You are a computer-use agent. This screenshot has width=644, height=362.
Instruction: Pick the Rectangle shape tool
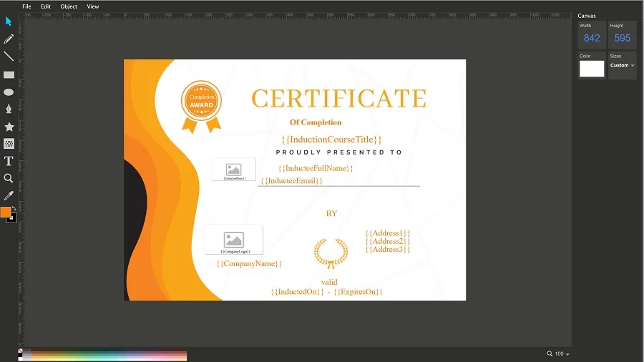pyautogui.click(x=9, y=74)
